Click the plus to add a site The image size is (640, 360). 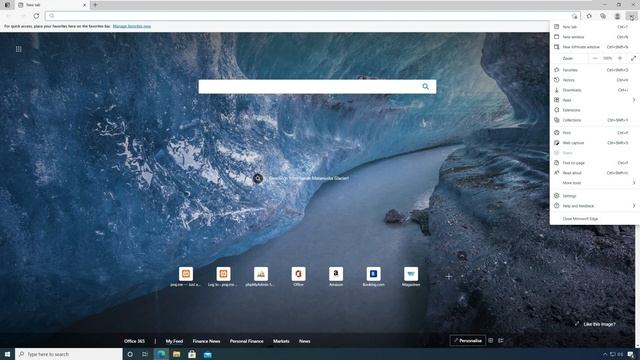[449, 276]
